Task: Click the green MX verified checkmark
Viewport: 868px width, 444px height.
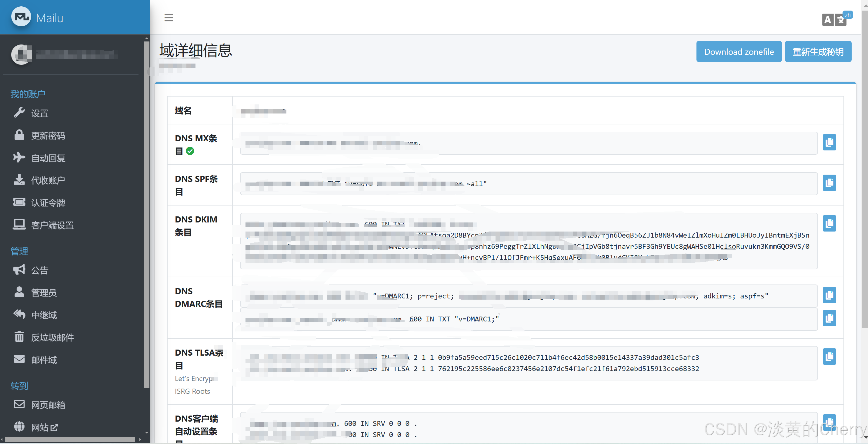Action: click(190, 151)
